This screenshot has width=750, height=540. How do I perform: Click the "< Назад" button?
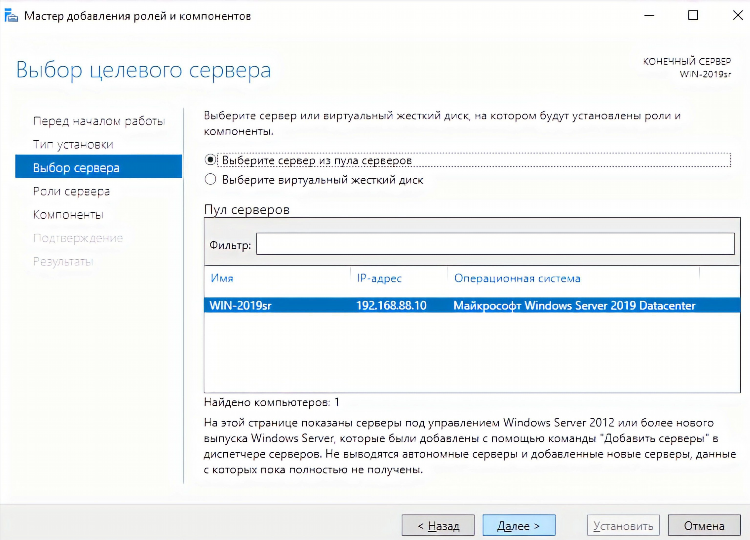[x=438, y=526]
